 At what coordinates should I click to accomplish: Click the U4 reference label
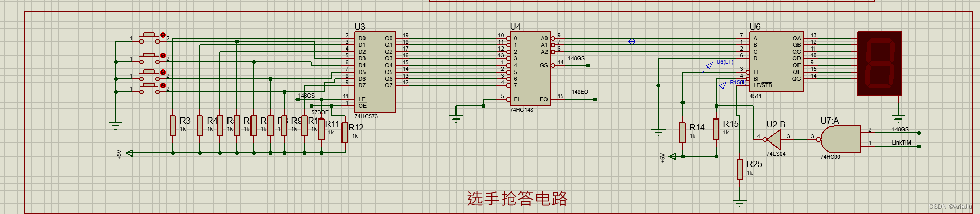[x=515, y=27]
